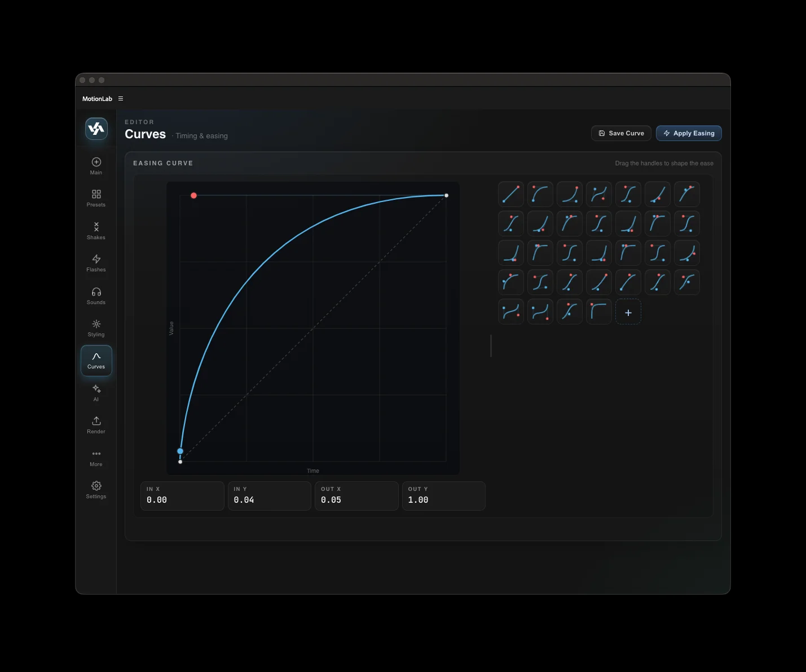Image resolution: width=806 pixels, height=672 pixels.
Task: Select the first preset in fourth row
Action: tap(511, 282)
